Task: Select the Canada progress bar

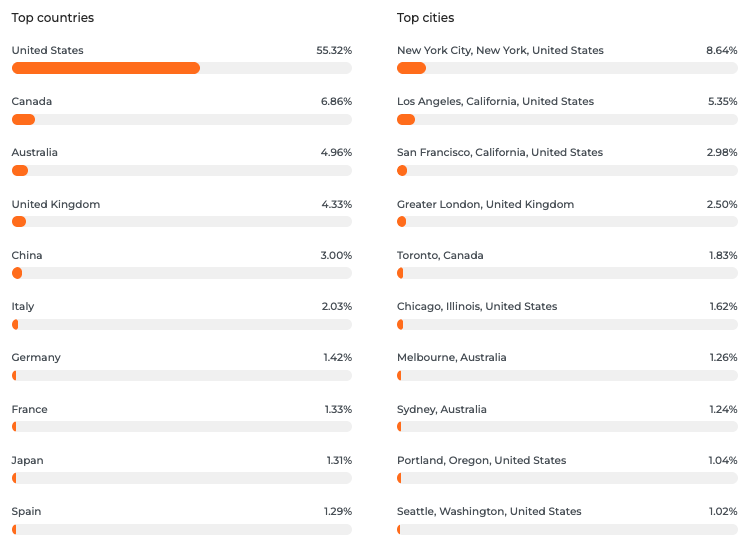Action: pyautogui.click(x=181, y=120)
